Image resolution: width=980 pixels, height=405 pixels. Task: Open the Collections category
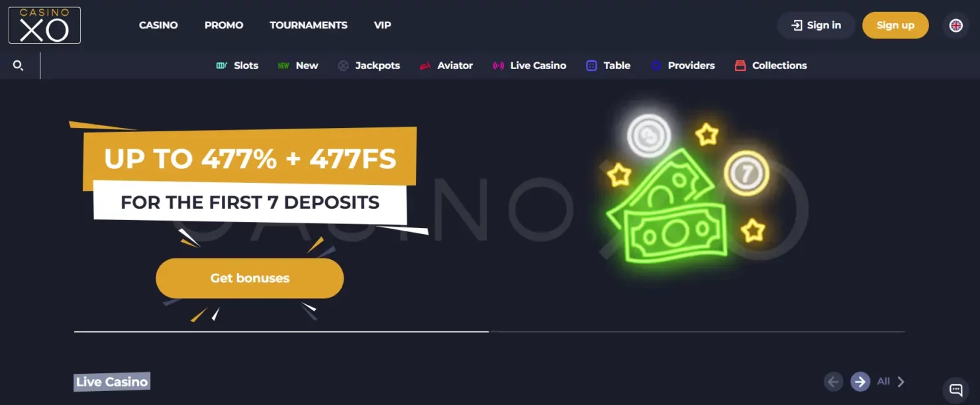click(x=771, y=66)
